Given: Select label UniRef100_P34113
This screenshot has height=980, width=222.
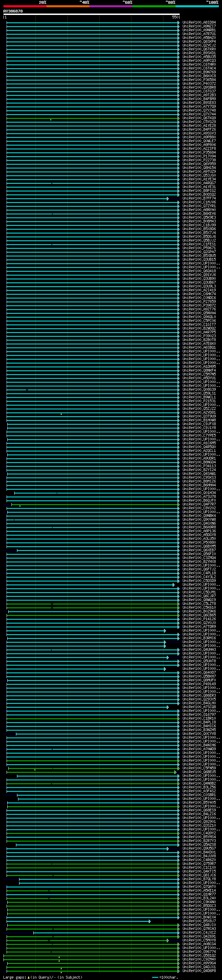Looking at the screenshot, I should (199, 466).
